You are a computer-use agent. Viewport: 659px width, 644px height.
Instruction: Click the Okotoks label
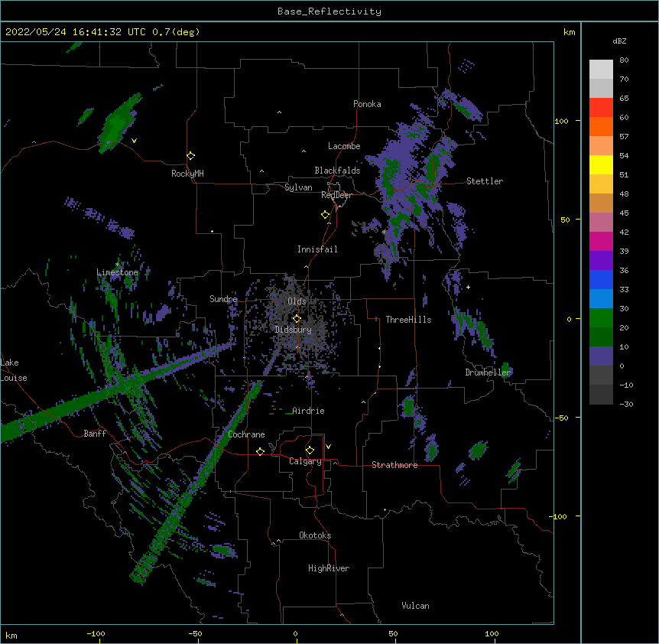(315, 535)
